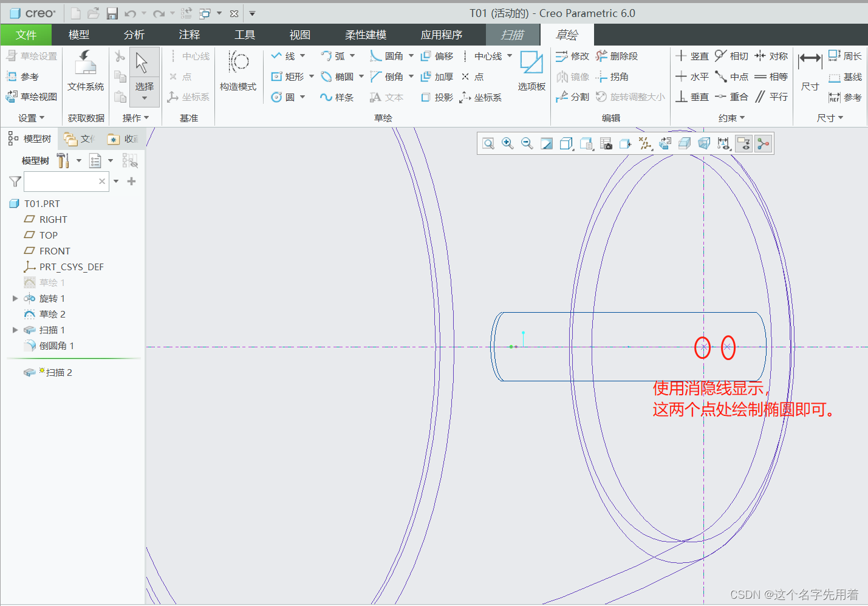Viewport: 868px width, 606px height.
Task: Toggle sketcher display filters in graphics toolbar
Action: click(x=723, y=143)
